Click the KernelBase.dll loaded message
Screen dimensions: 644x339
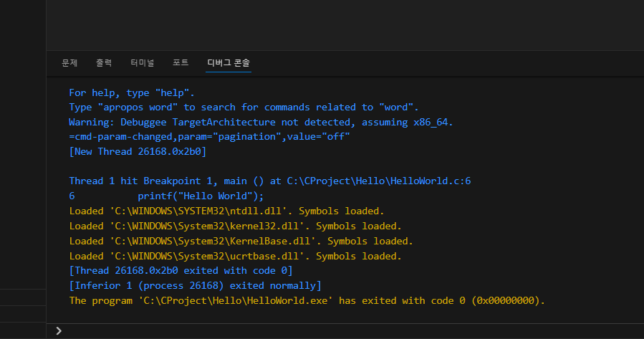point(241,242)
